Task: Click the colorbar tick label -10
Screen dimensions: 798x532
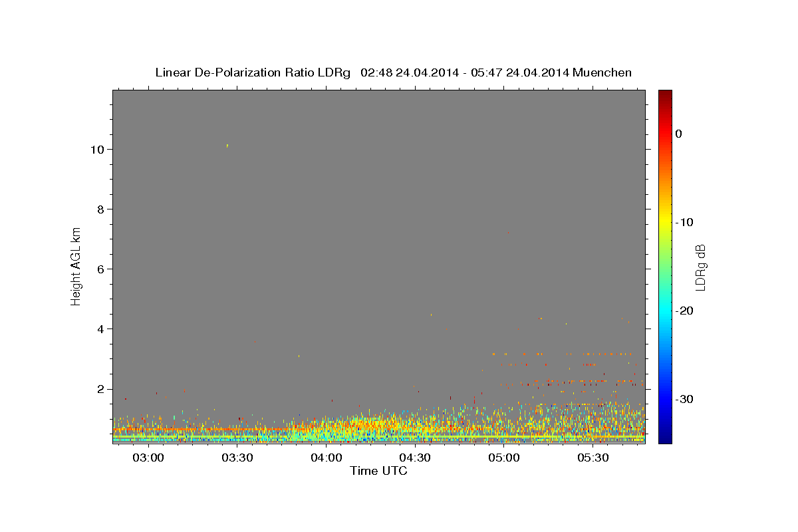Action: click(x=686, y=222)
